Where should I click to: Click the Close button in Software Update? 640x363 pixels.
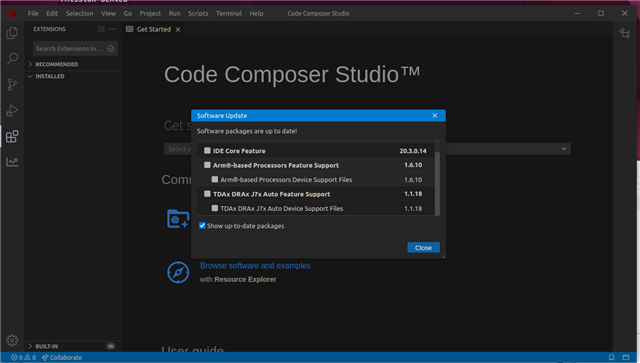423,247
